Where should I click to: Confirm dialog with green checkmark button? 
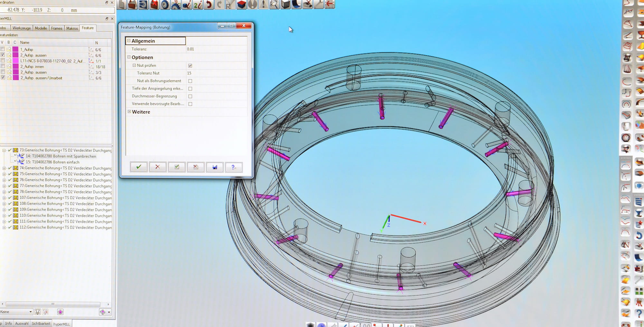pyautogui.click(x=139, y=167)
